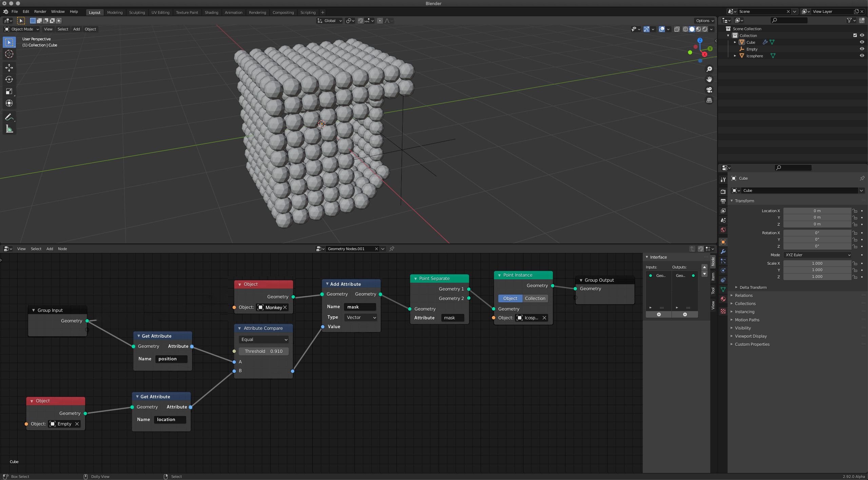Screen dimensions: 868x480
Task: Open the Modifier properties wrench tab
Action: click(723, 252)
